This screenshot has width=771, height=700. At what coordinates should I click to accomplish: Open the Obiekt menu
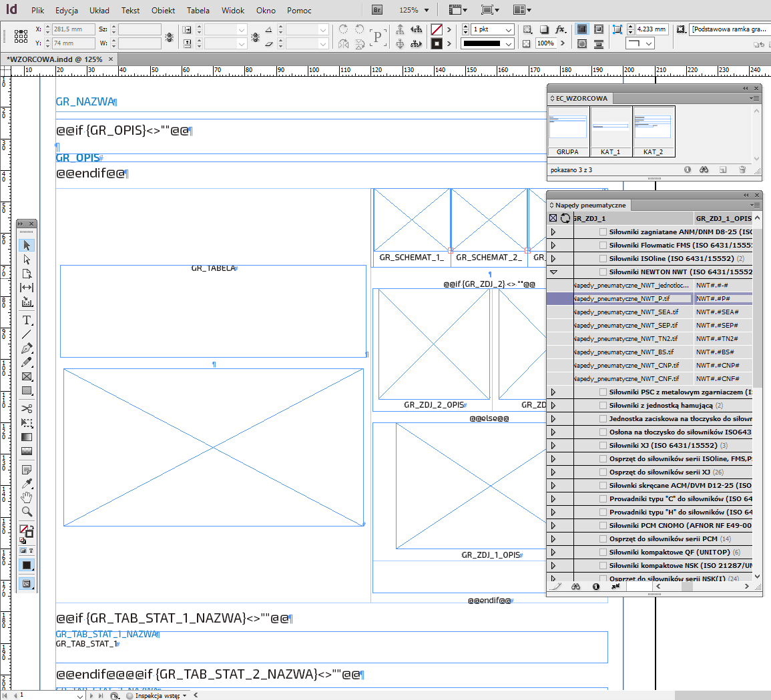click(164, 10)
